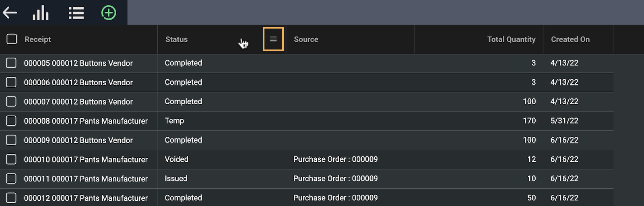Viewport: 644px width, 206px height.
Task: Open receipt 000006 Buttons Vendor
Action: tap(78, 82)
